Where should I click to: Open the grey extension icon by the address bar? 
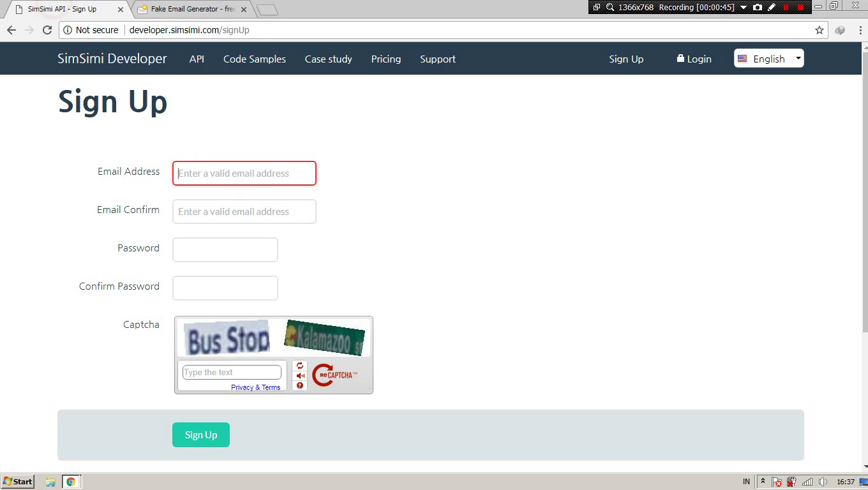pyautogui.click(x=840, y=30)
